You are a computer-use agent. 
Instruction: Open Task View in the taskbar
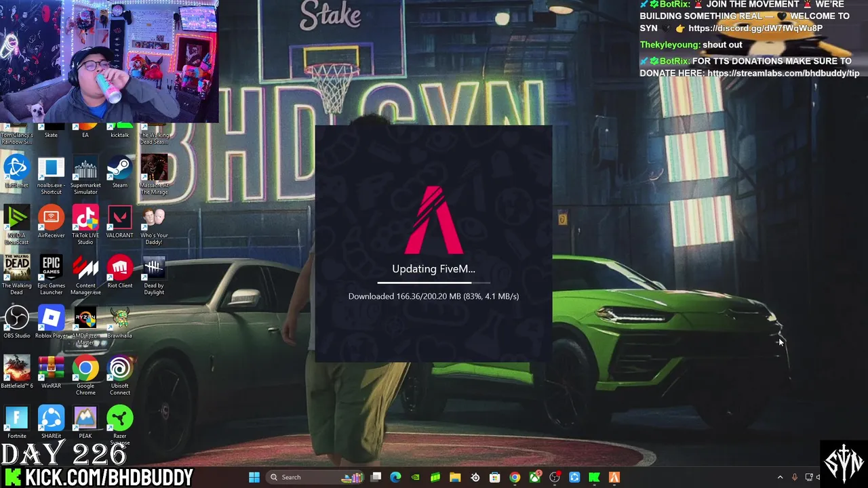[x=376, y=477]
